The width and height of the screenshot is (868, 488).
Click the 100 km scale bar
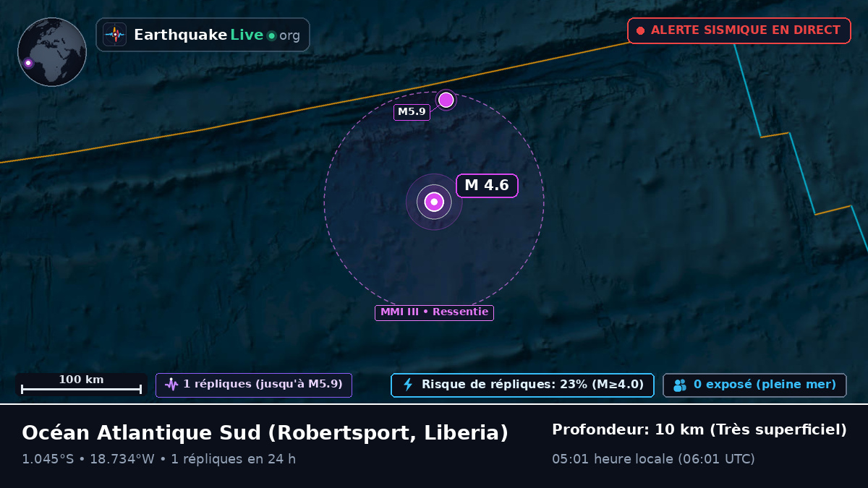coord(81,385)
